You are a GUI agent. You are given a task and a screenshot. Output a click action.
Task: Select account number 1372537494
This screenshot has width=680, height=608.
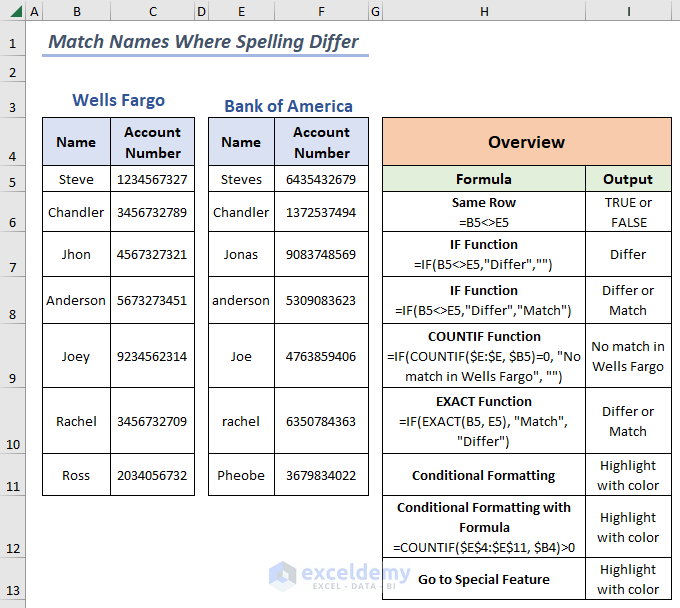[321, 212]
